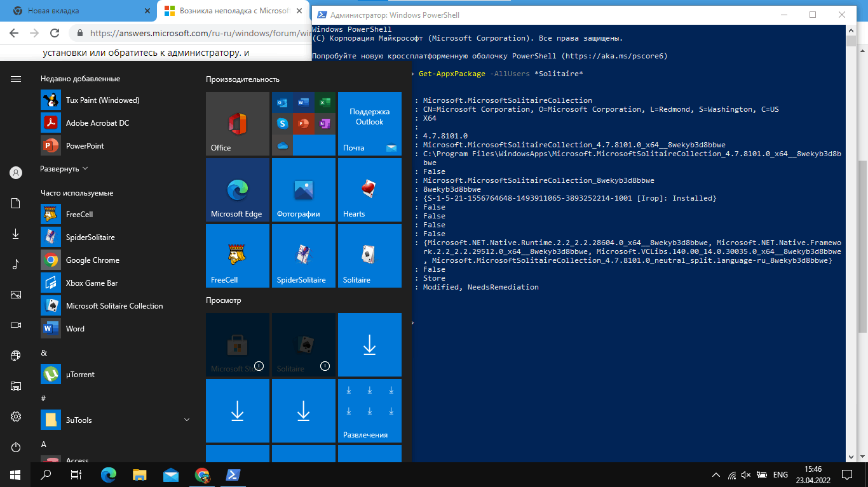Launch Microsoft Solitaire Collection from app list
Image resolution: width=868 pixels, height=487 pixels.
point(114,306)
